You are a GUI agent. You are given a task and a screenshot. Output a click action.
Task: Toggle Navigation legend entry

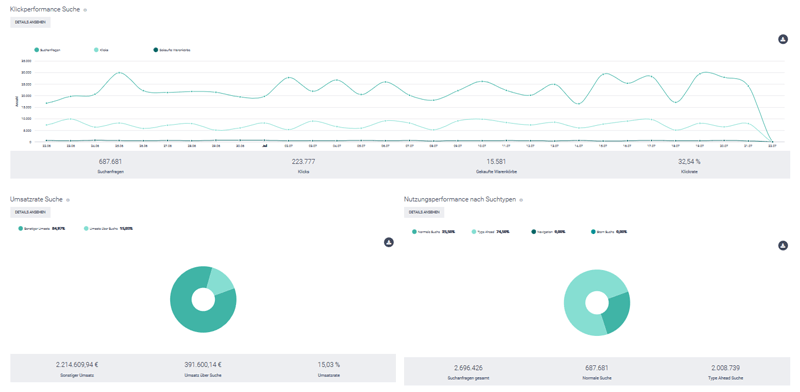click(x=548, y=232)
